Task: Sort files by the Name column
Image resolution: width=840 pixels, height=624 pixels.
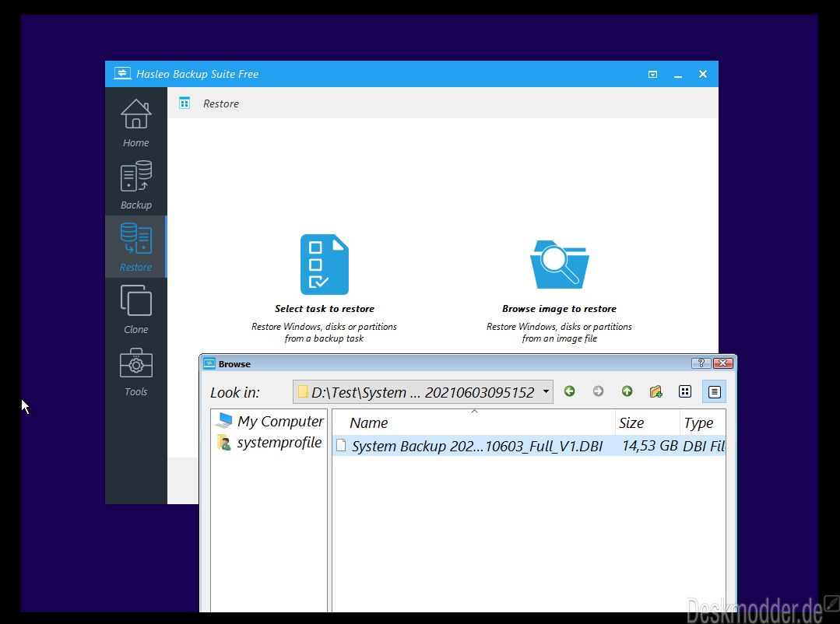Action: coord(473,422)
